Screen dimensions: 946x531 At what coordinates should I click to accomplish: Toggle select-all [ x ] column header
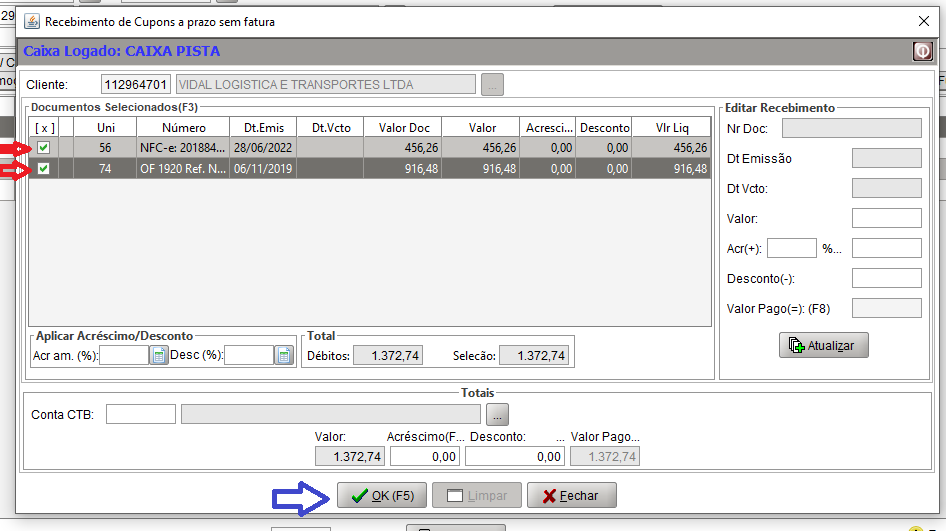pyautogui.click(x=43, y=128)
